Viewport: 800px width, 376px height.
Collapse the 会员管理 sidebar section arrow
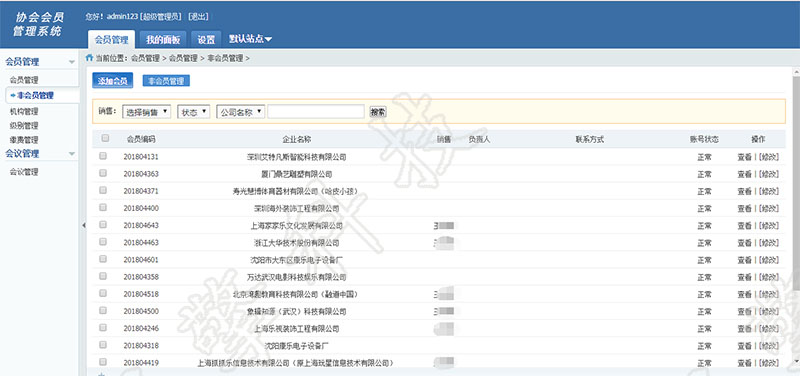point(72,62)
